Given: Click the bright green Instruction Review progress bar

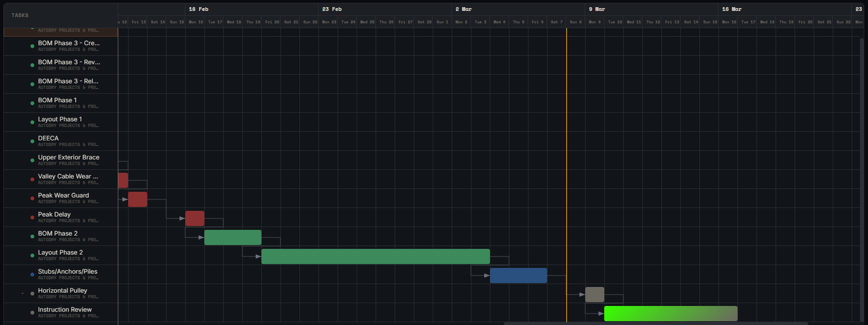Looking at the screenshot, I should click(x=670, y=314).
